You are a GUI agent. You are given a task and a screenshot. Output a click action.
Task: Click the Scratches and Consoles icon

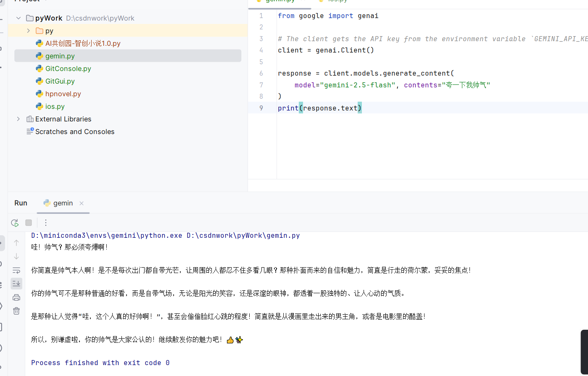tap(29, 131)
